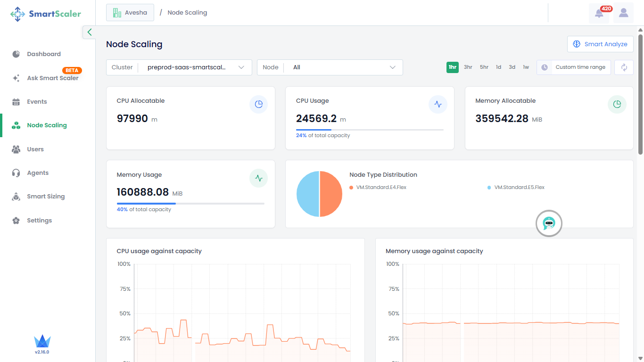The width and height of the screenshot is (644, 362).
Task: Click the CPU Usage pulse icon
Action: pyautogui.click(x=438, y=105)
